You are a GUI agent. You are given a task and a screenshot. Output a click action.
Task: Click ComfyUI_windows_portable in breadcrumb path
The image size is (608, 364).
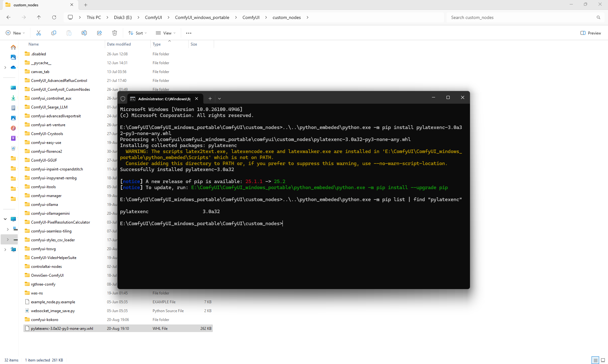point(202,17)
